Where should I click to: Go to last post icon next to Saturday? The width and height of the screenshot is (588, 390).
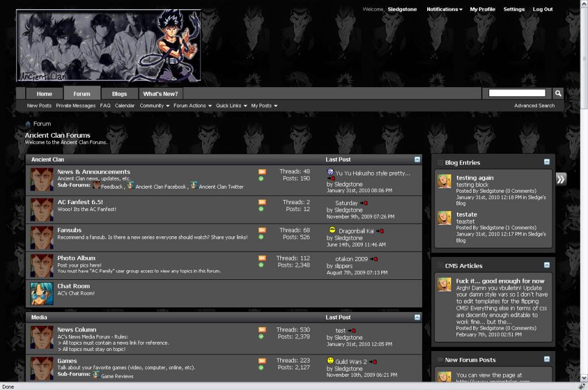point(363,203)
